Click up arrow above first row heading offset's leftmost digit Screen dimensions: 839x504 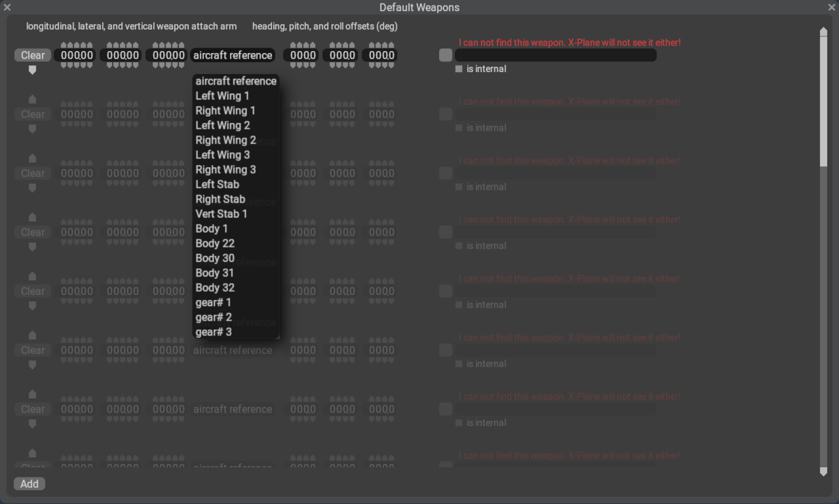coord(294,45)
